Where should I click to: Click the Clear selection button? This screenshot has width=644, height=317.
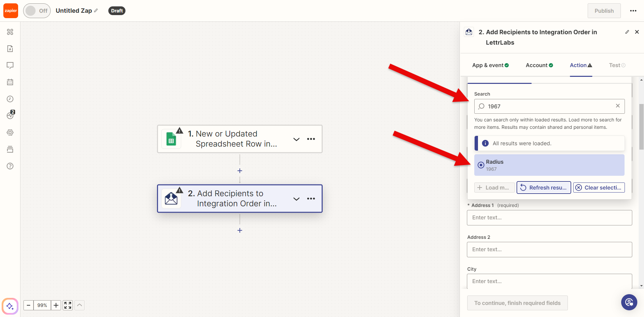[599, 188]
